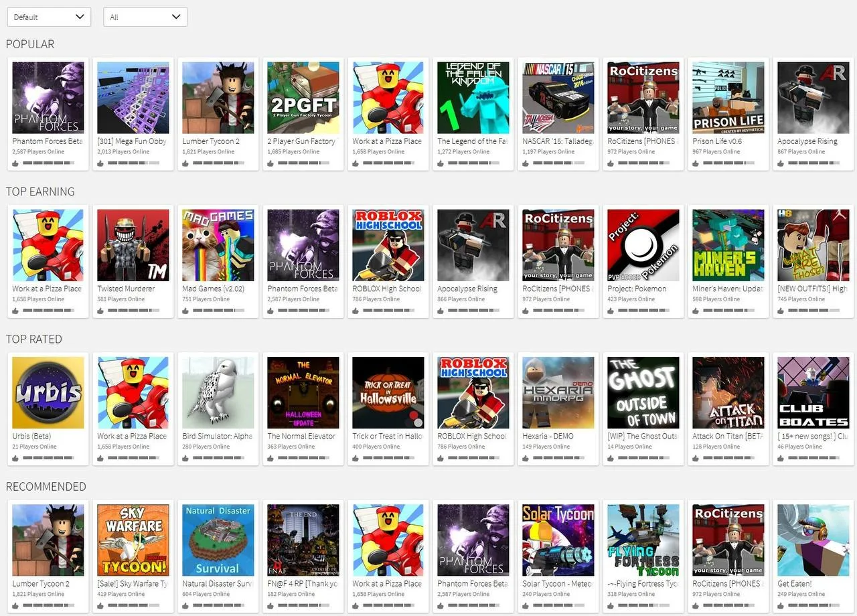Screen dimensions: 857x616
Task: Click thumbs-up icon under Natural Disaster Survival
Action: pos(185,605)
